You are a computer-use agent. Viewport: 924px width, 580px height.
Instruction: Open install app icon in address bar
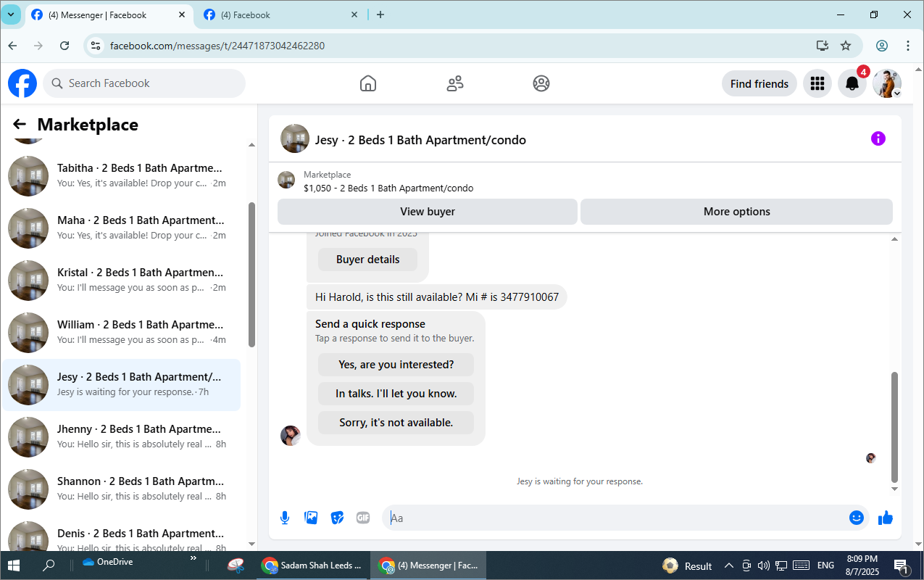(822, 46)
